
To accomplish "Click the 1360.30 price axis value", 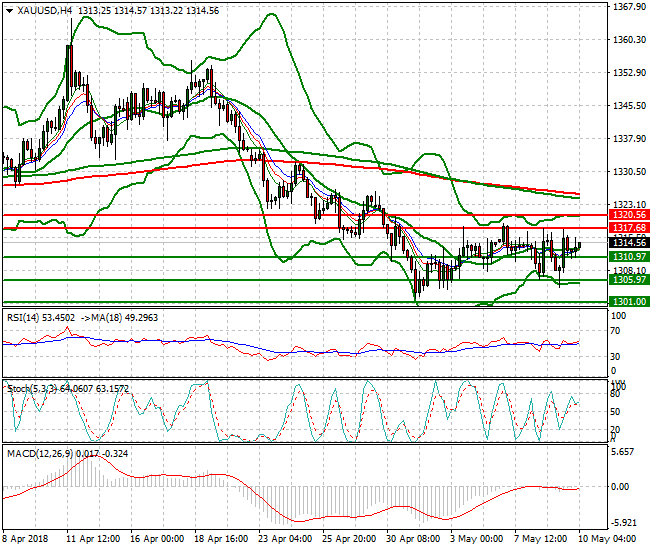I will (629, 40).
